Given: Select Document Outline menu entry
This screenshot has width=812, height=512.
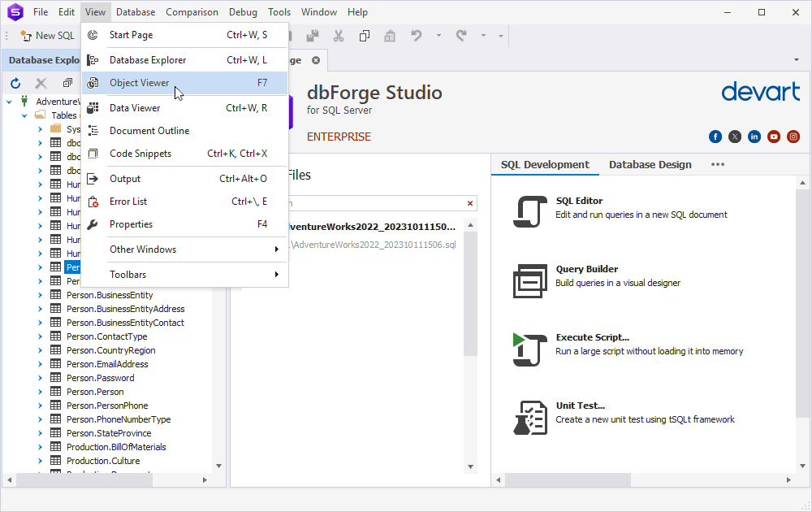Looking at the screenshot, I should [x=184, y=131].
